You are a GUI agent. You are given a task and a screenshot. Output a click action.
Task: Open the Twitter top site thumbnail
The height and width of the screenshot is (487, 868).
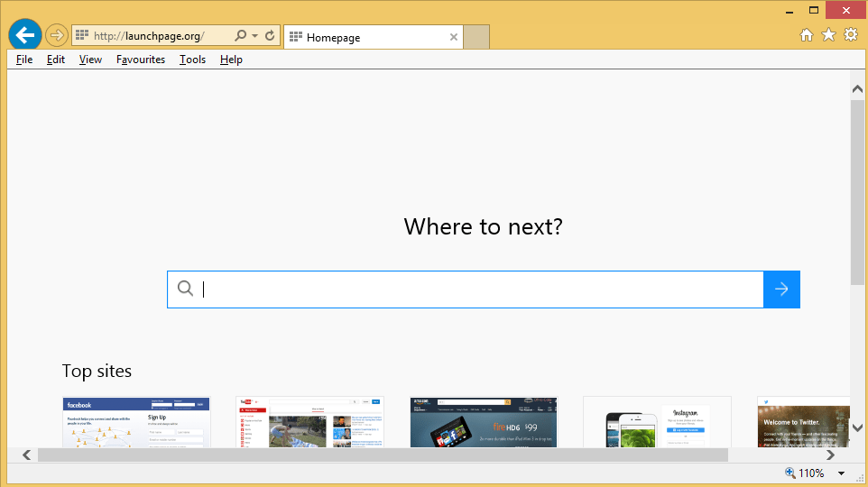tap(803, 422)
